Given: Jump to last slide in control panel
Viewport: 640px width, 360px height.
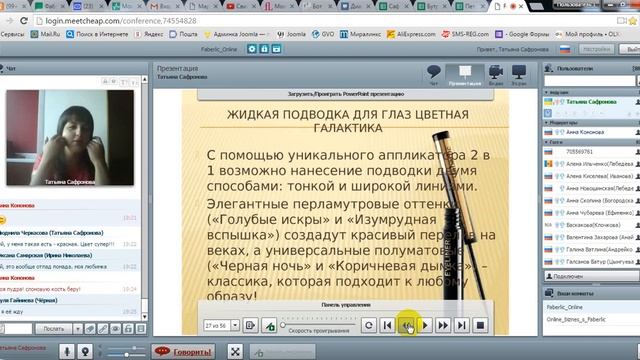Looking at the screenshot, I should [462, 325].
